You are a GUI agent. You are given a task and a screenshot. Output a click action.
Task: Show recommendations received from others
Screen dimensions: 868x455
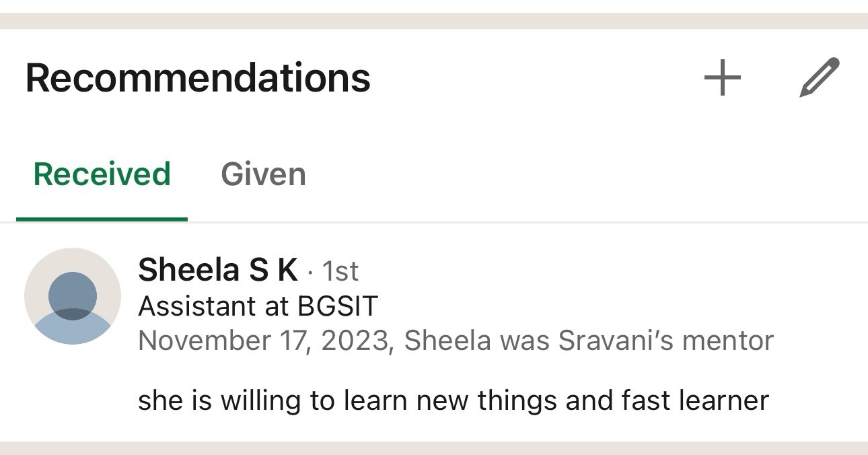click(102, 174)
